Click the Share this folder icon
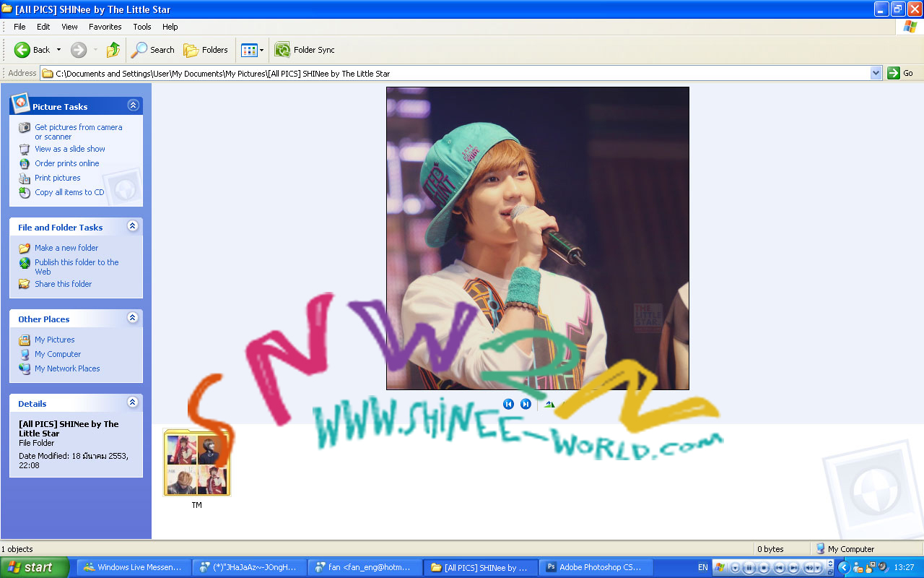The width and height of the screenshot is (924, 578). click(25, 284)
